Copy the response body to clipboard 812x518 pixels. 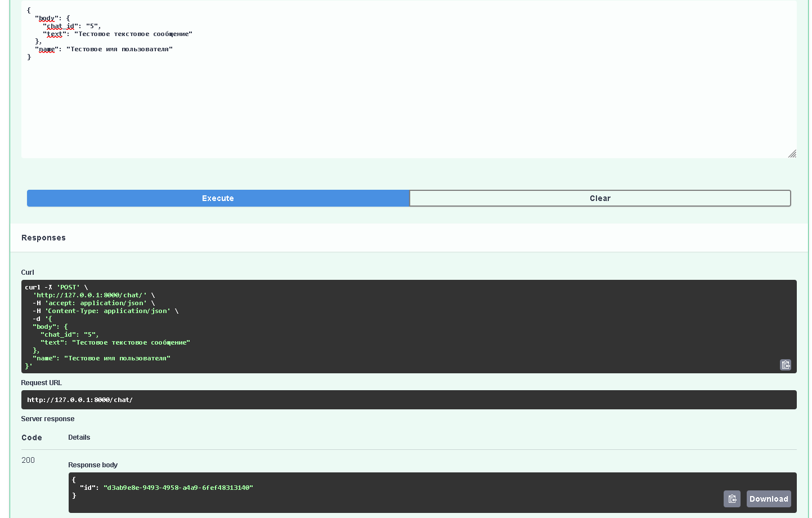[x=732, y=499]
